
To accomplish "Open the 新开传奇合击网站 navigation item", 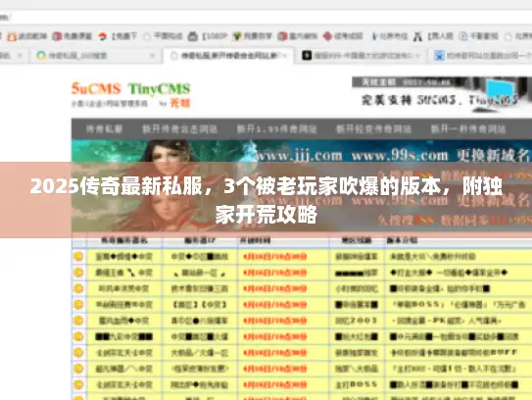I will (x=180, y=129).
